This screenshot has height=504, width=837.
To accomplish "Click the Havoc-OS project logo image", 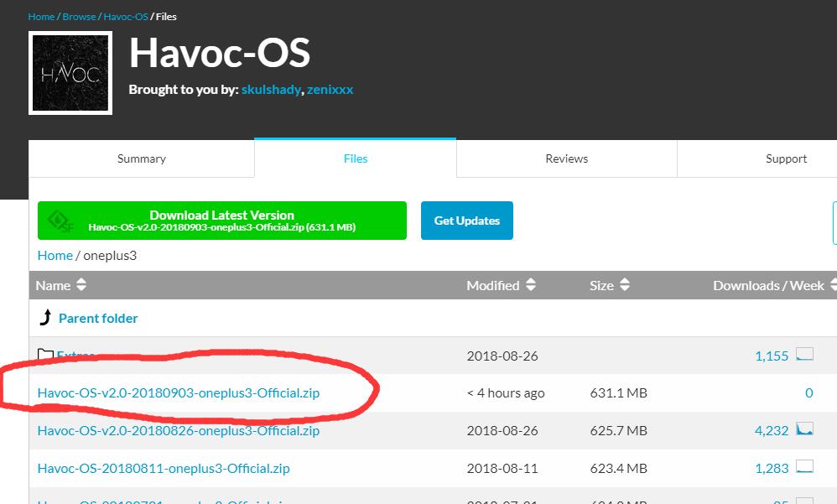I will [x=70, y=72].
